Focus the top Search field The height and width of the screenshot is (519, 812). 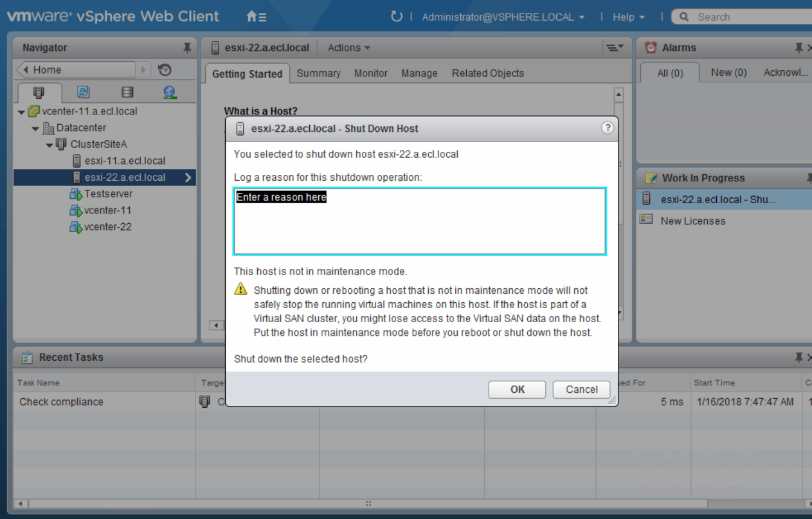[x=746, y=17]
